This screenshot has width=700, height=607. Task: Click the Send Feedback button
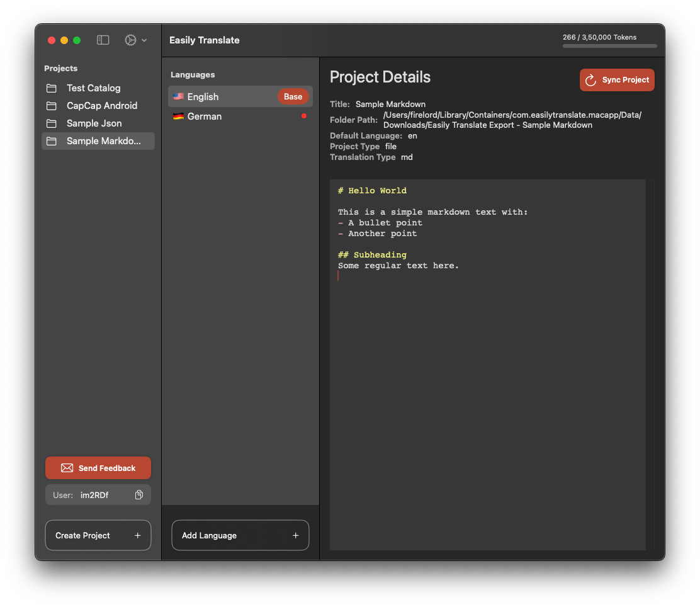coord(98,468)
